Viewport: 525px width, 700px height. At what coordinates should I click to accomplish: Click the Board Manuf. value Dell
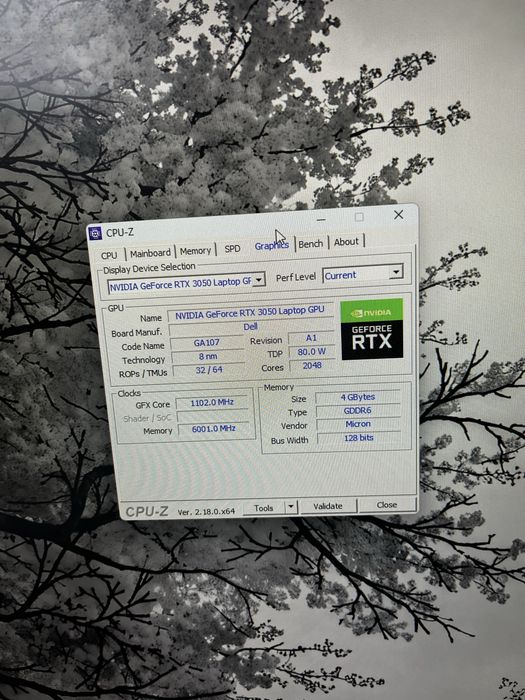(x=251, y=328)
